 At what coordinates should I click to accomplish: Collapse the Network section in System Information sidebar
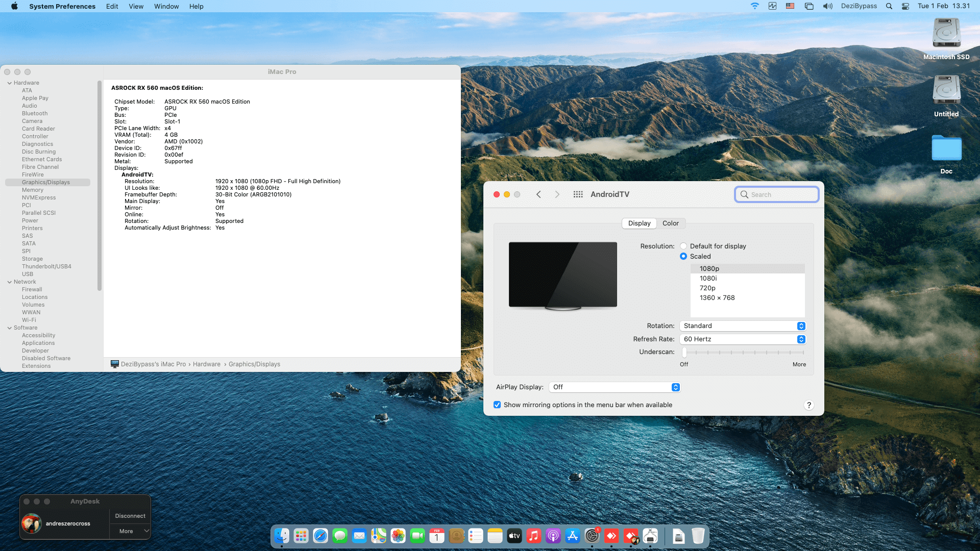(10, 282)
